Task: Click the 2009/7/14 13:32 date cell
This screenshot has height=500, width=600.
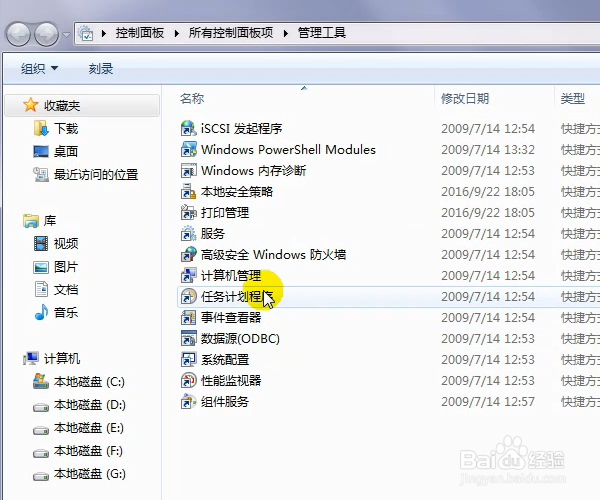Action: tap(488, 150)
